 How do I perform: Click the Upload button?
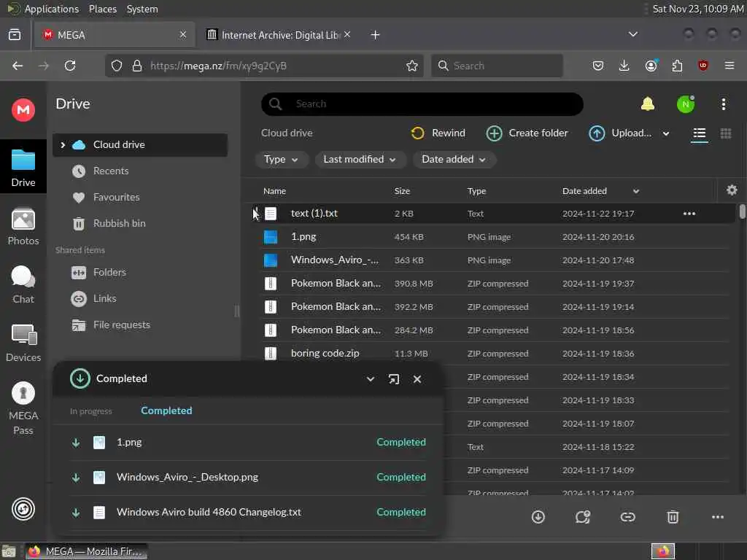point(620,133)
